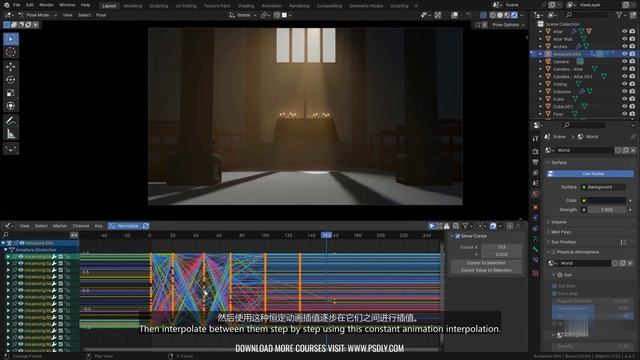Click the outliner filter funnel icon

tap(620, 15)
